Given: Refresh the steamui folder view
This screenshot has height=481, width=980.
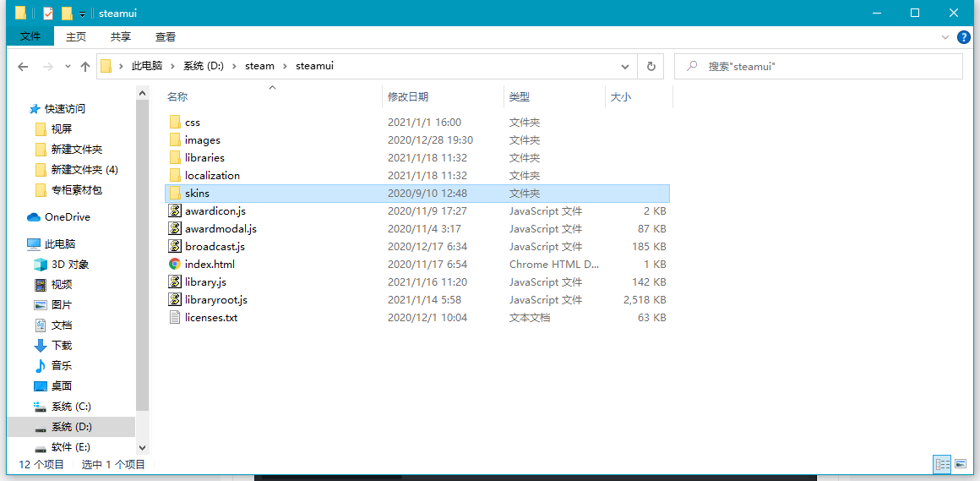Looking at the screenshot, I should (x=651, y=66).
